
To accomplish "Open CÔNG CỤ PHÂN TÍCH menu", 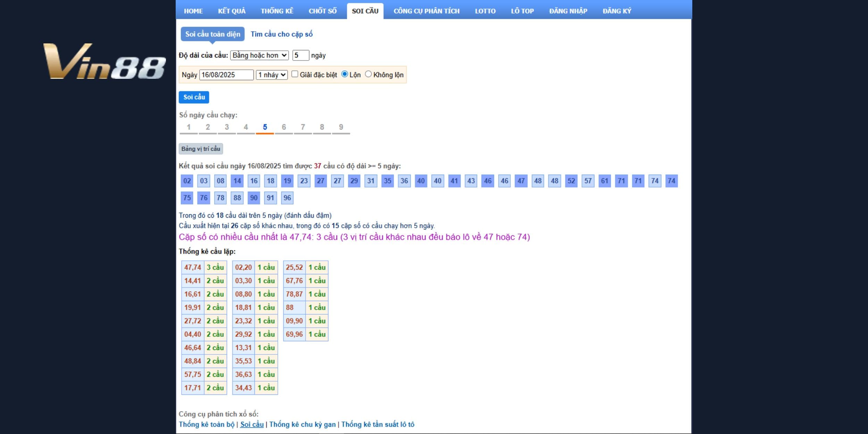I will 426,11.
